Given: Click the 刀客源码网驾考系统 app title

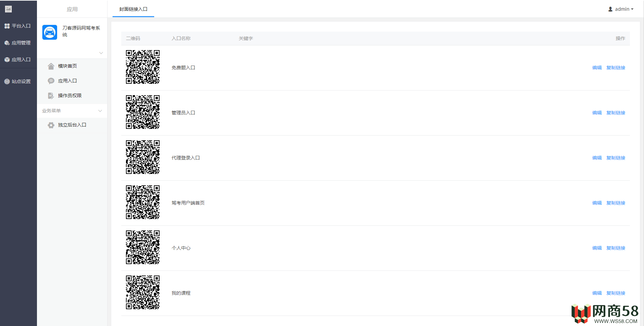Looking at the screenshot, I should click(81, 31).
